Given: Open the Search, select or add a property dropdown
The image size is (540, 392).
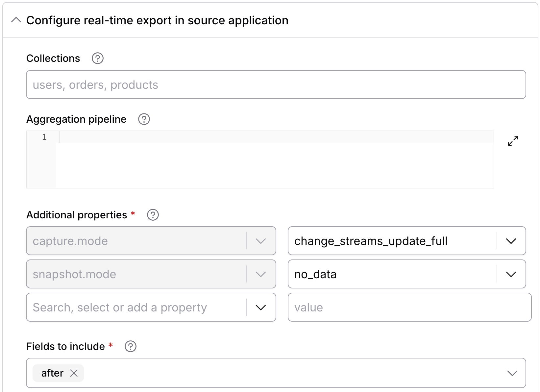Looking at the screenshot, I should coord(261,307).
